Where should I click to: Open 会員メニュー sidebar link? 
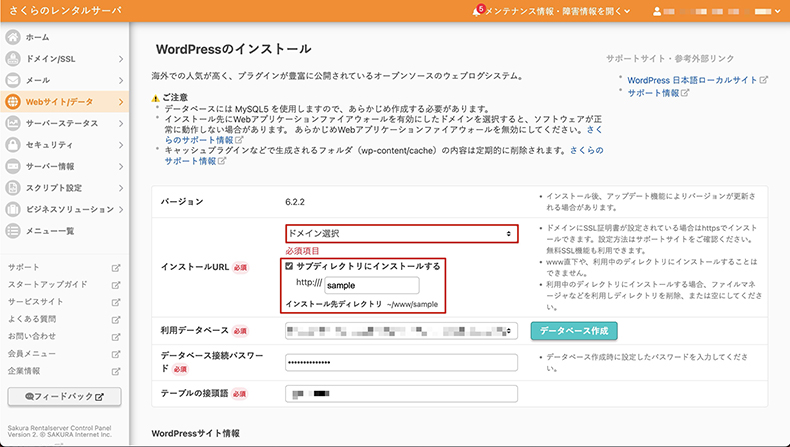[x=32, y=354]
